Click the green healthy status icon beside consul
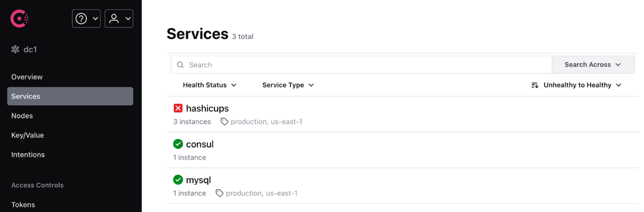This screenshot has height=212, width=644. click(x=178, y=144)
